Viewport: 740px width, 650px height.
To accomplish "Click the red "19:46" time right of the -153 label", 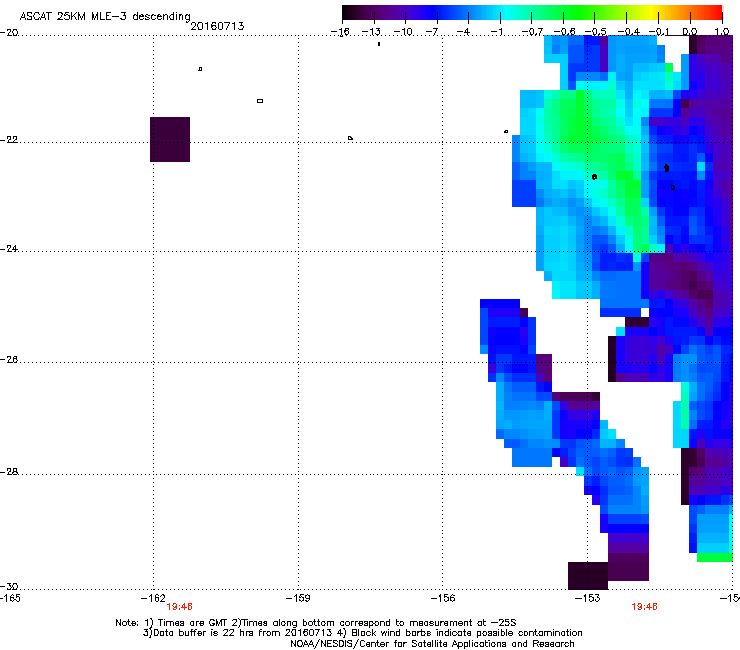I will click(644, 607).
